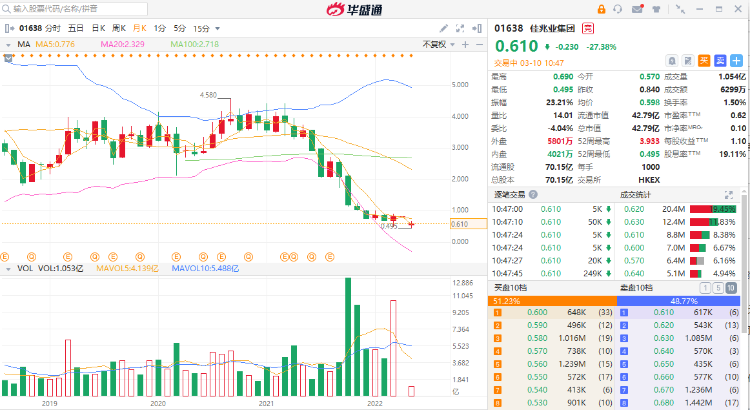The height and width of the screenshot is (410, 750).
Task: Zoom in the chart with plus
Action: pyautogui.click(x=465, y=44)
